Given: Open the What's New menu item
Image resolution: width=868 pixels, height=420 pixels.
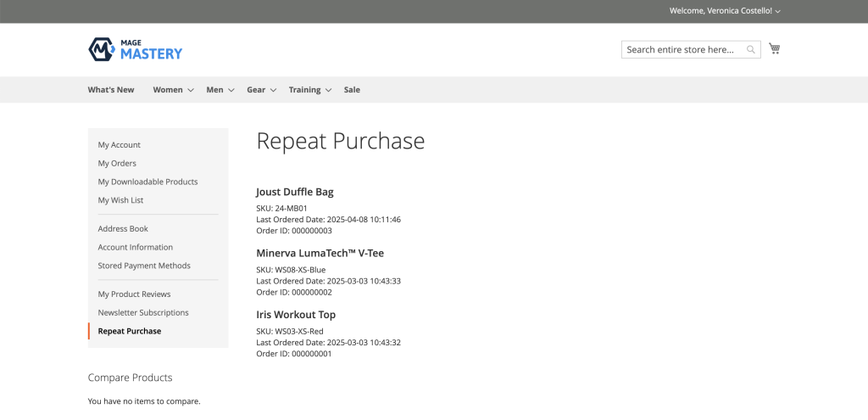Looking at the screenshot, I should [x=111, y=90].
